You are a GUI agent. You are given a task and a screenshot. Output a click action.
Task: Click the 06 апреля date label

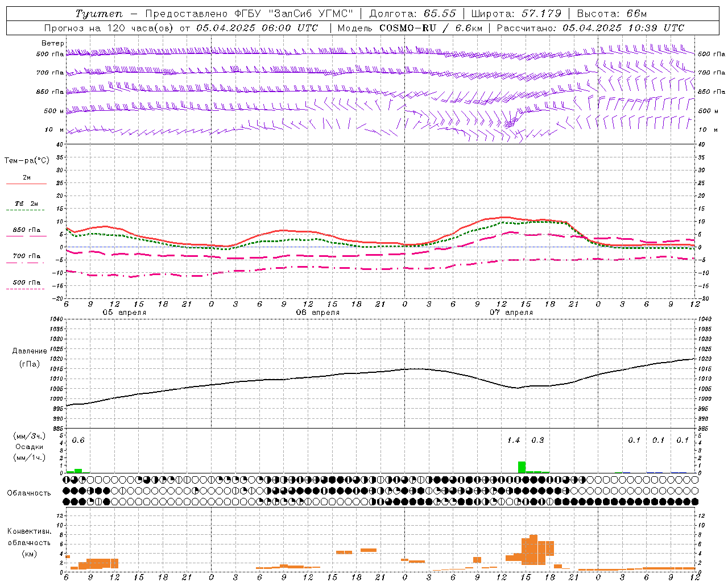[317, 313]
